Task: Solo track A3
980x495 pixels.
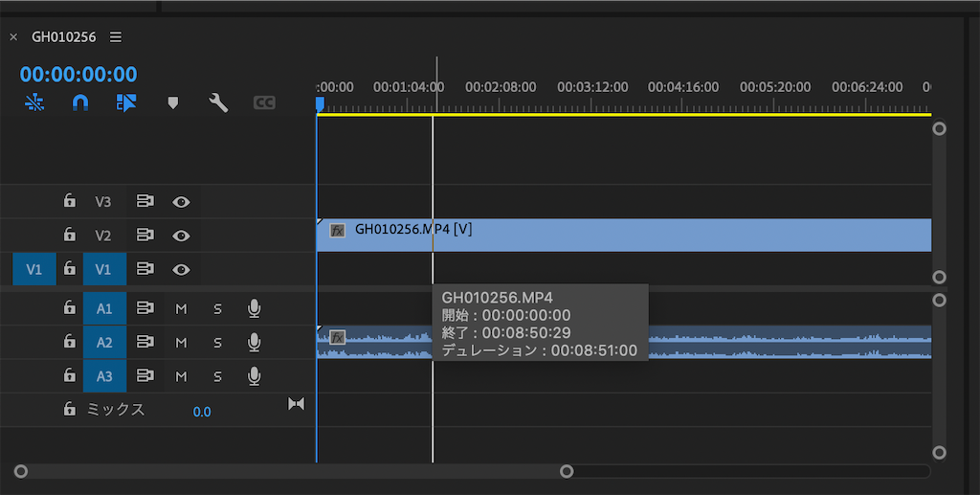Action: coord(217,376)
